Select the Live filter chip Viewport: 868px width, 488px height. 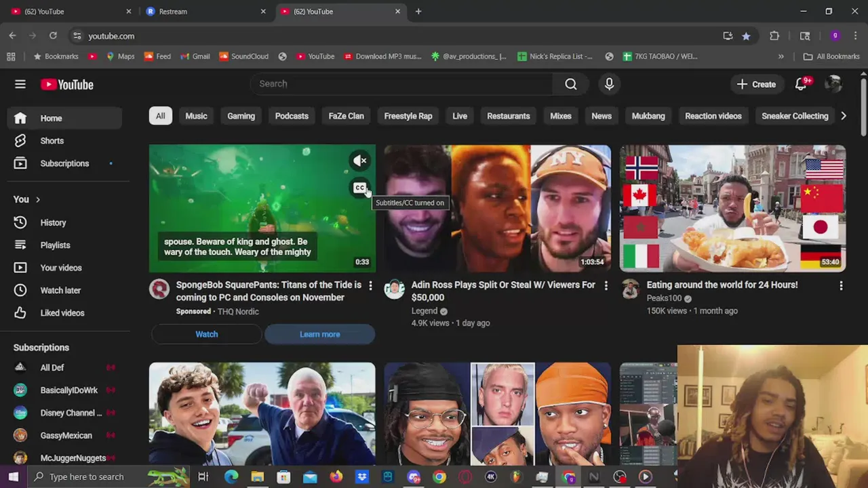[x=460, y=116]
